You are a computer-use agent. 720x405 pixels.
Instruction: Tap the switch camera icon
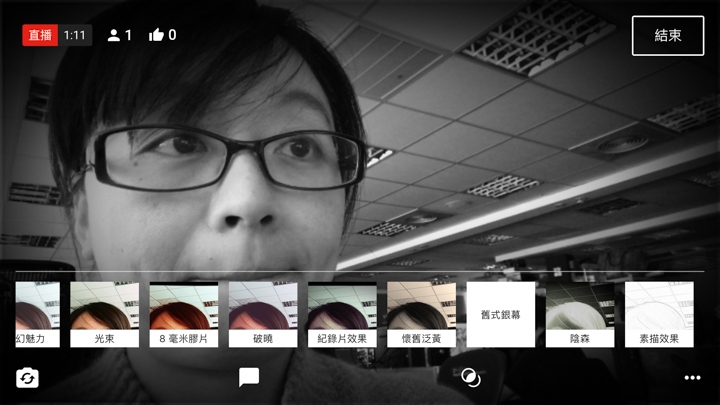click(x=27, y=378)
